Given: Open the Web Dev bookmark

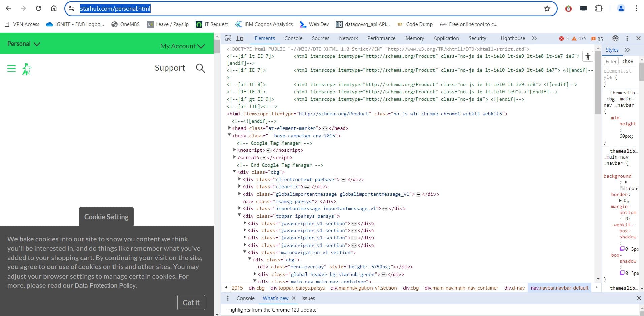Looking at the screenshot, I should click(314, 24).
